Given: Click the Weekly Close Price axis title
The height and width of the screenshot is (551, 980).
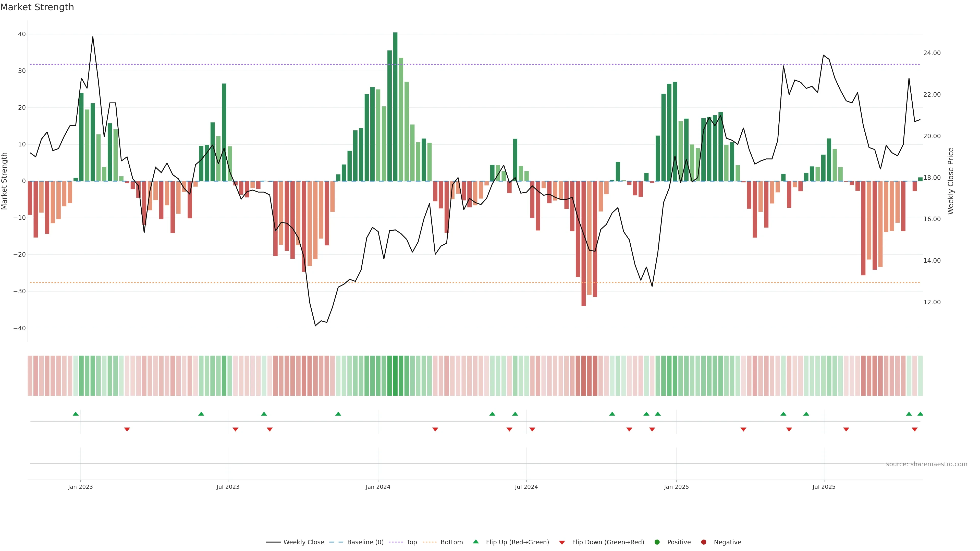Looking at the screenshot, I should coord(951,181).
